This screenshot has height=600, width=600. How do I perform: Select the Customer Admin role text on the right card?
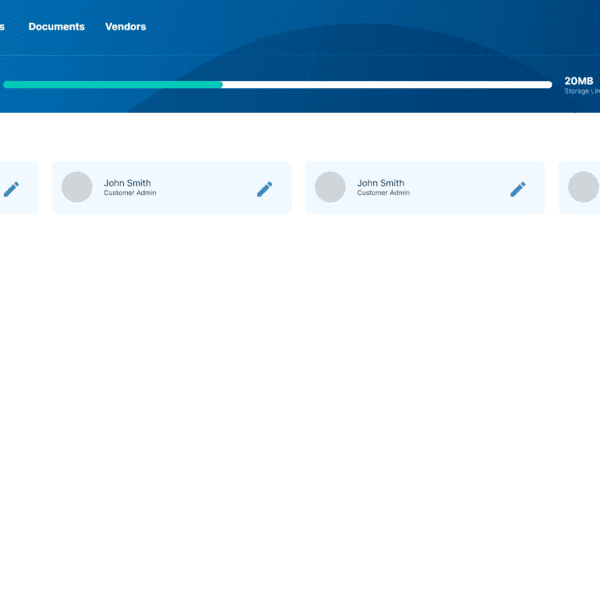click(383, 193)
